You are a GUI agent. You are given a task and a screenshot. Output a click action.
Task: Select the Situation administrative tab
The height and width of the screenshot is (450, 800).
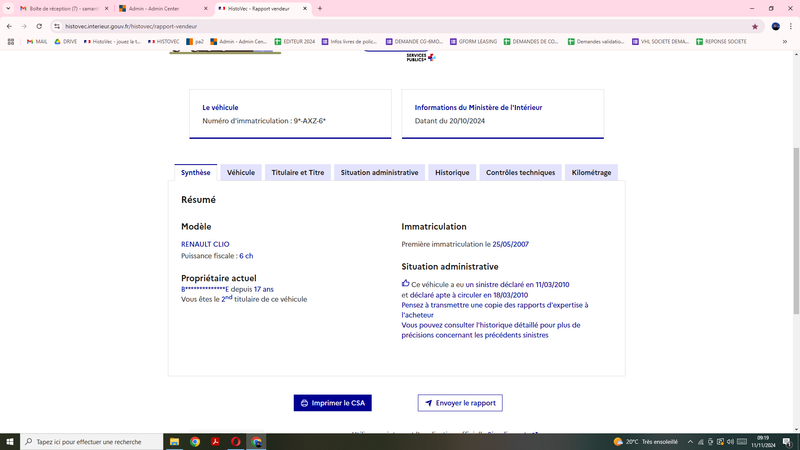pyautogui.click(x=379, y=172)
